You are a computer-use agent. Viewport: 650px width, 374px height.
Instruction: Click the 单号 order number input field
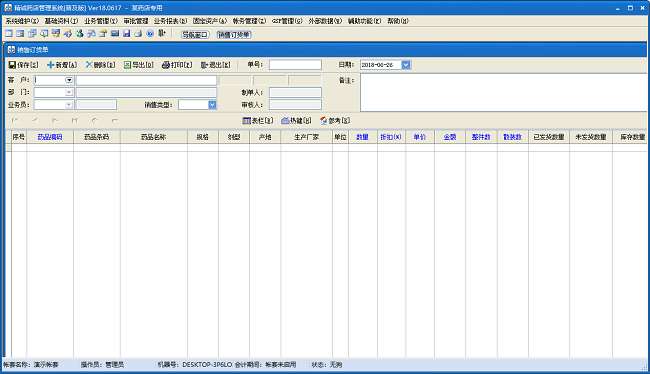(x=295, y=65)
